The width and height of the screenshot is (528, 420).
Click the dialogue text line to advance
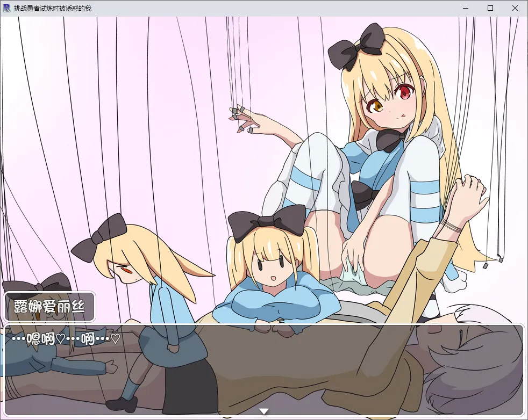[65, 339]
